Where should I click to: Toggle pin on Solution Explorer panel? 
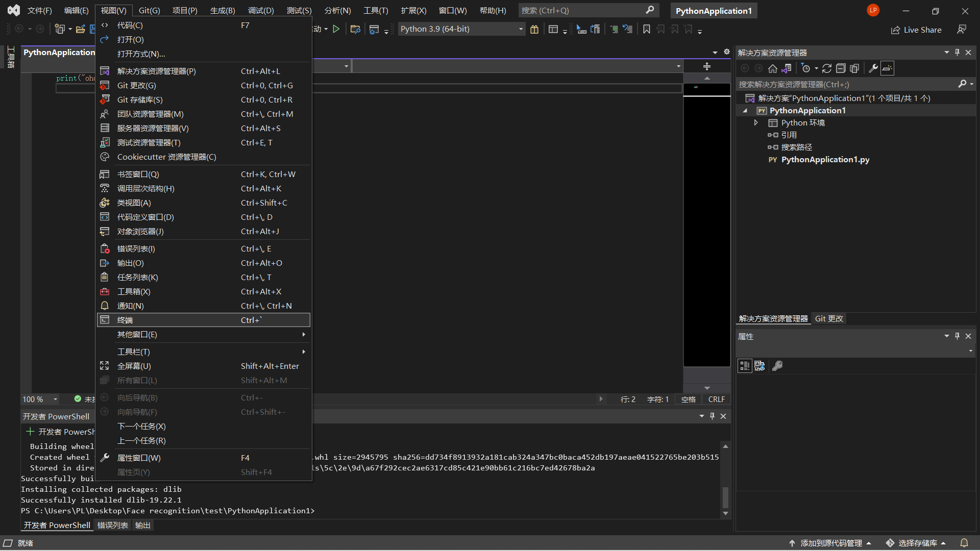point(958,53)
